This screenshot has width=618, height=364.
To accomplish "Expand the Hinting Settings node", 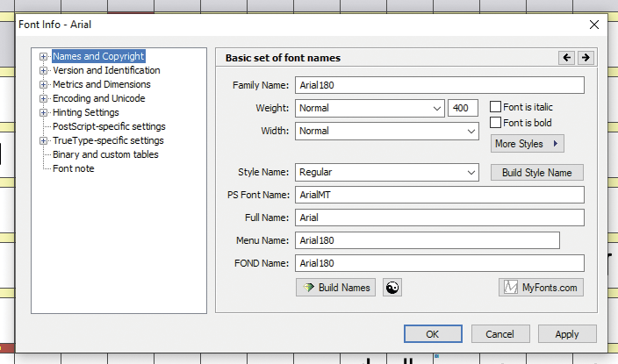I will point(43,112).
